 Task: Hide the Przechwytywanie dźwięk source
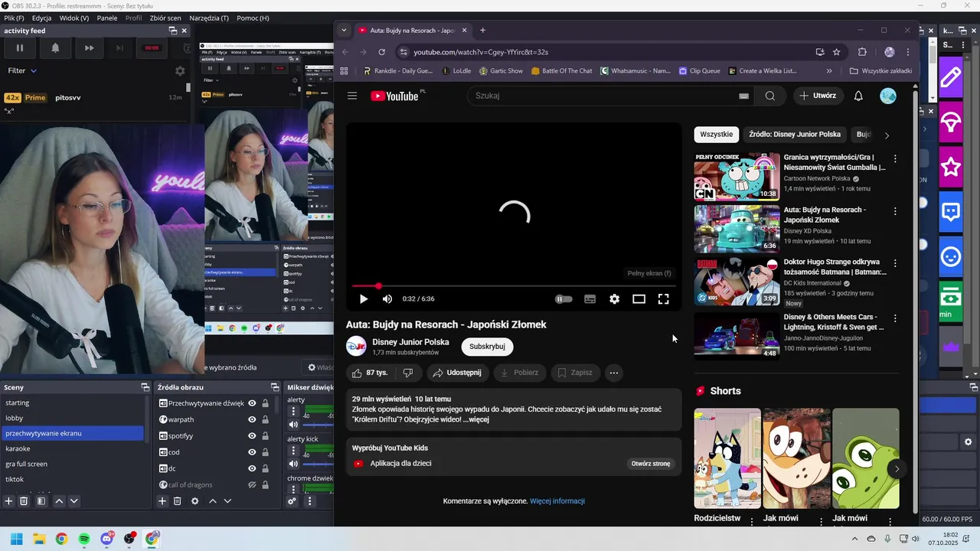[x=252, y=403]
